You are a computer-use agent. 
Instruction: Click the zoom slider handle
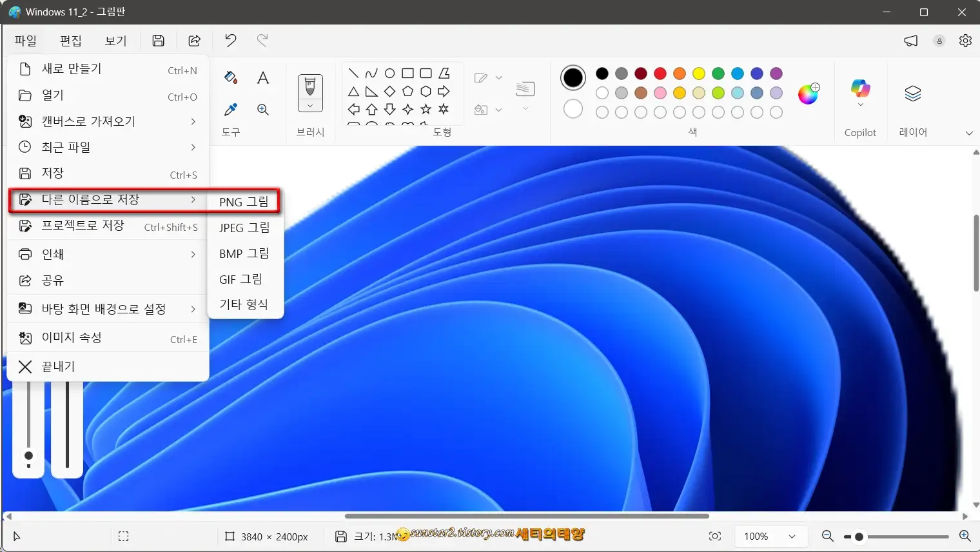point(859,537)
